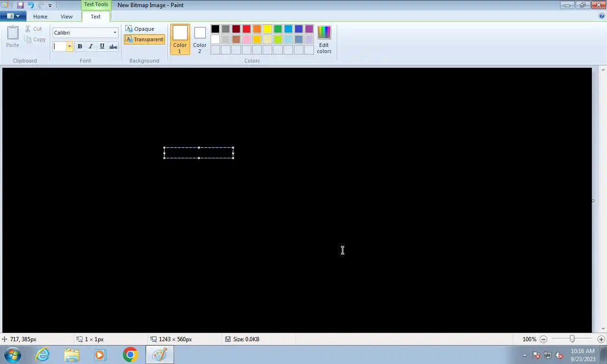Screen dimensions: 607x364
Task: Pick the green color swatch
Action: (278, 29)
